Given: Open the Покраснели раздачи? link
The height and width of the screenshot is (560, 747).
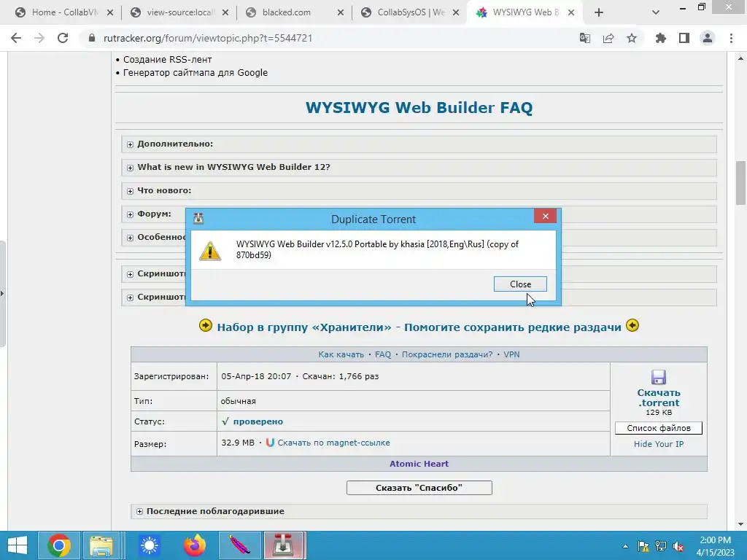Looking at the screenshot, I should pos(447,354).
